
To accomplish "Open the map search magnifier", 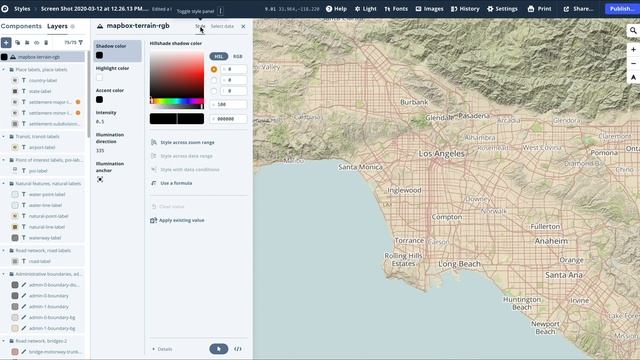I will point(633,31).
